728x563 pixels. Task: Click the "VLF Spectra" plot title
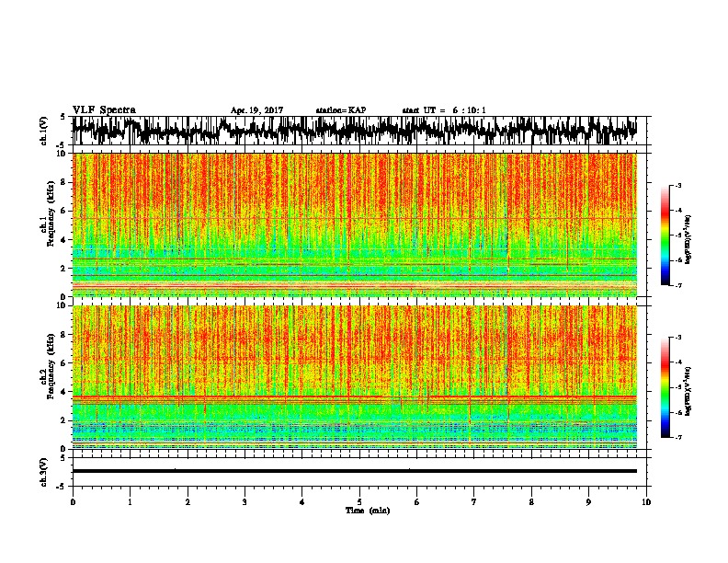tap(104, 110)
